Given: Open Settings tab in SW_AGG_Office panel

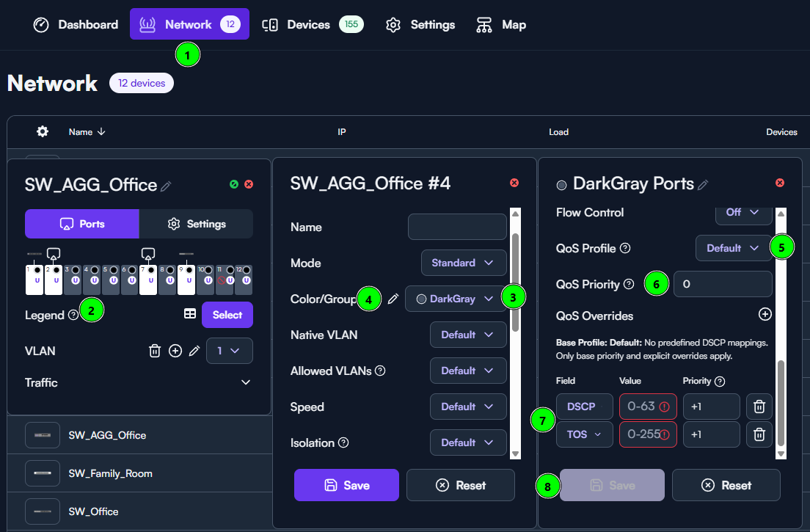Looking at the screenshot, I should [x=196, y=224].
